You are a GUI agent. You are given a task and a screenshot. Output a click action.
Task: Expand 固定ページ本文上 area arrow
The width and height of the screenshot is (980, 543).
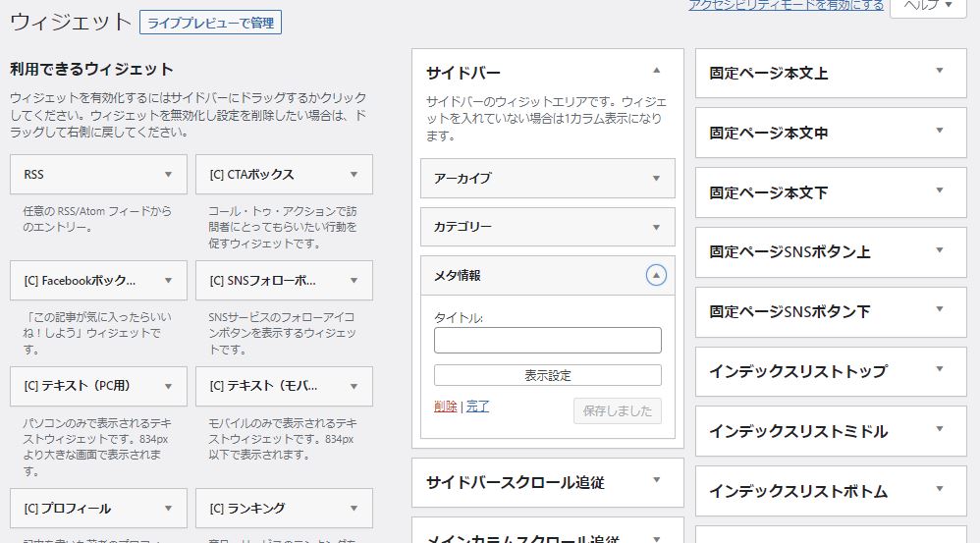pos(940,71)
